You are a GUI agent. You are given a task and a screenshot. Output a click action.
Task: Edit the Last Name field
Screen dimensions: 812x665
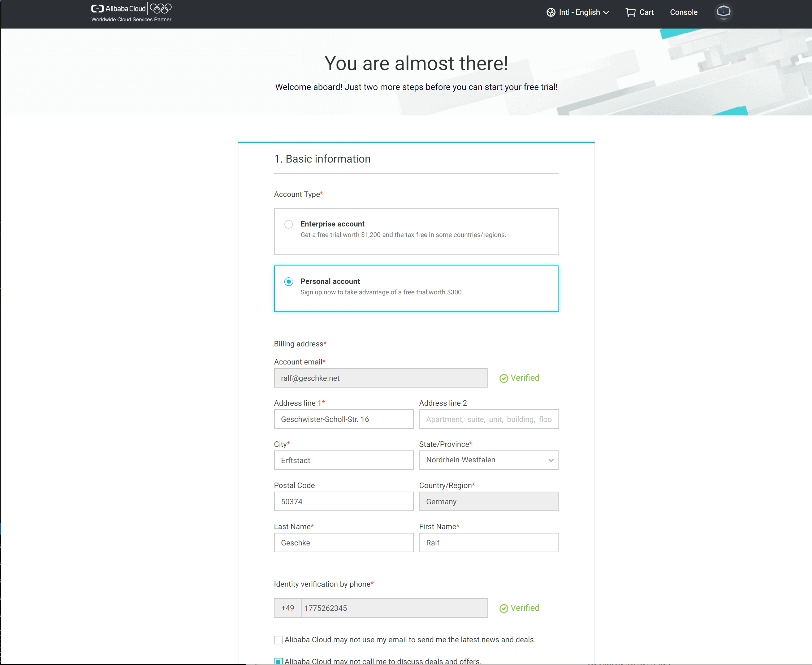point(344,543)
